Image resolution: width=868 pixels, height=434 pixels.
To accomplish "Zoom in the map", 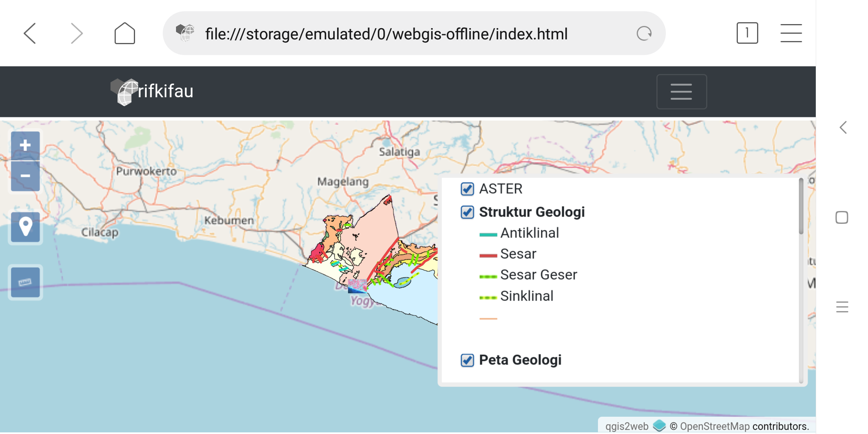I will pyautogui.click(x=25, y=145).
